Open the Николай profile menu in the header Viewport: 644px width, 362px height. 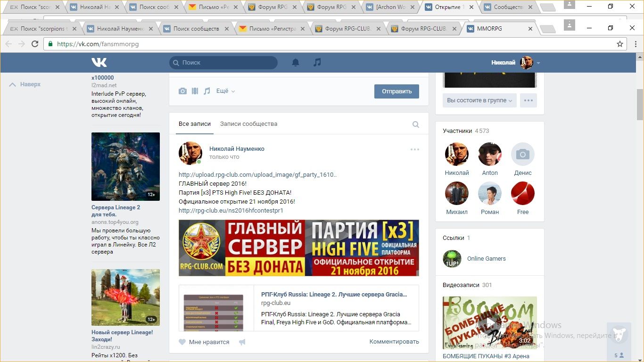pos(515,62)
